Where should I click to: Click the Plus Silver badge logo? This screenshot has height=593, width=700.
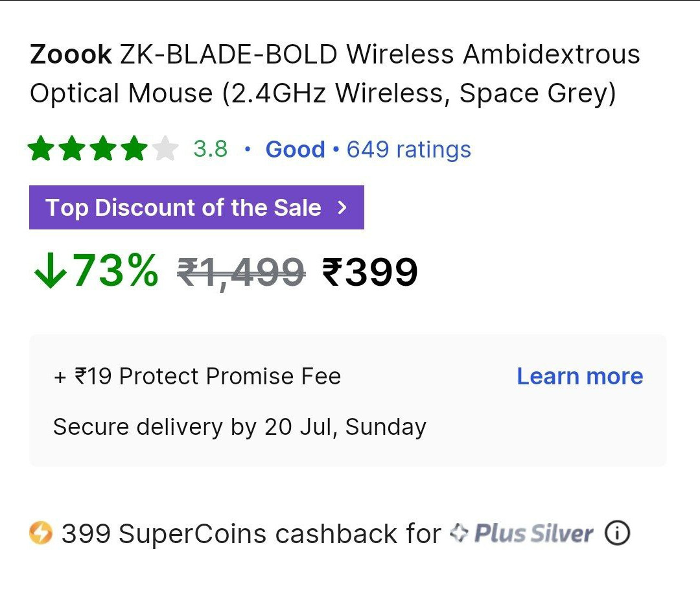(521, 533)
